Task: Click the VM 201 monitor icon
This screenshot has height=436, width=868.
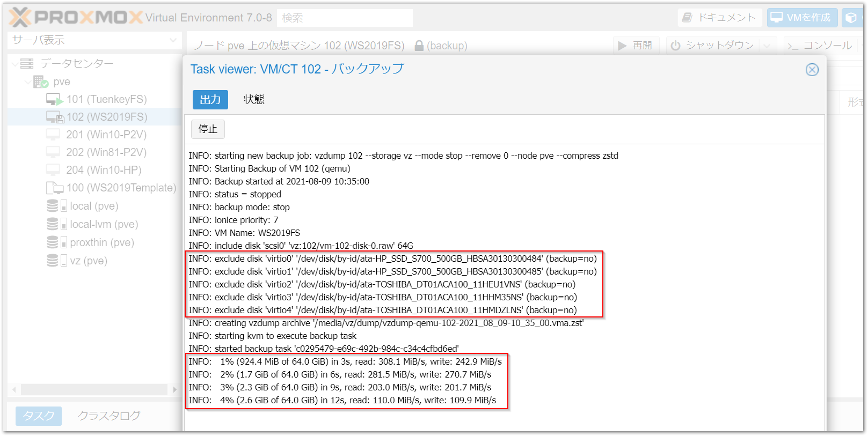Action: pos(53,135)
